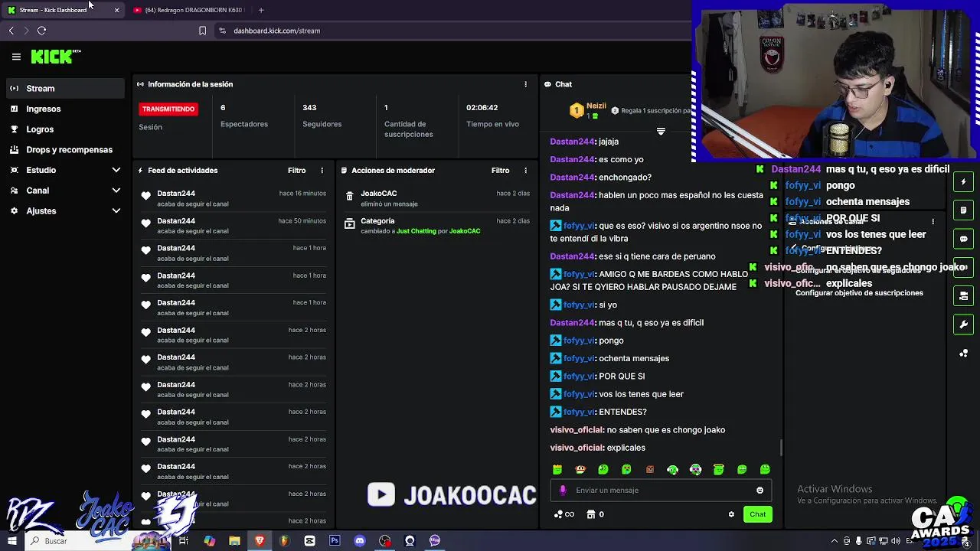Click Neizii top gifter name

(596, 106)
